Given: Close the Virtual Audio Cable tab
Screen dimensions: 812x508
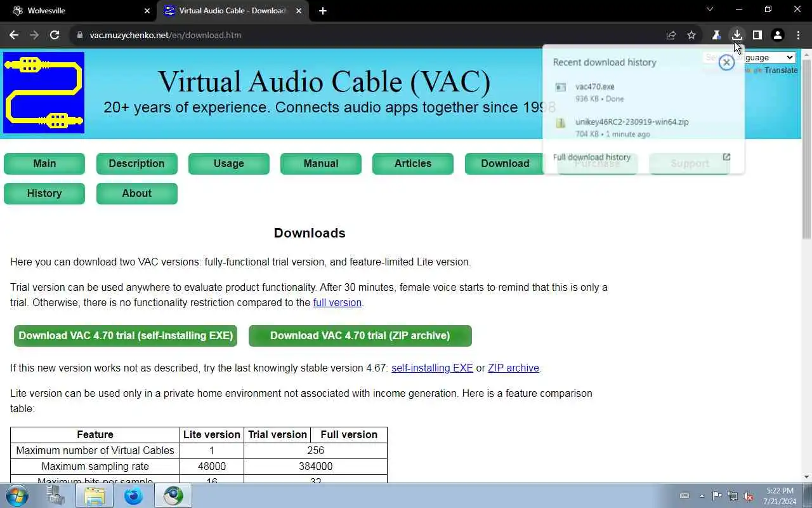Looking at the screenshot, I should (x=299, y=11).
